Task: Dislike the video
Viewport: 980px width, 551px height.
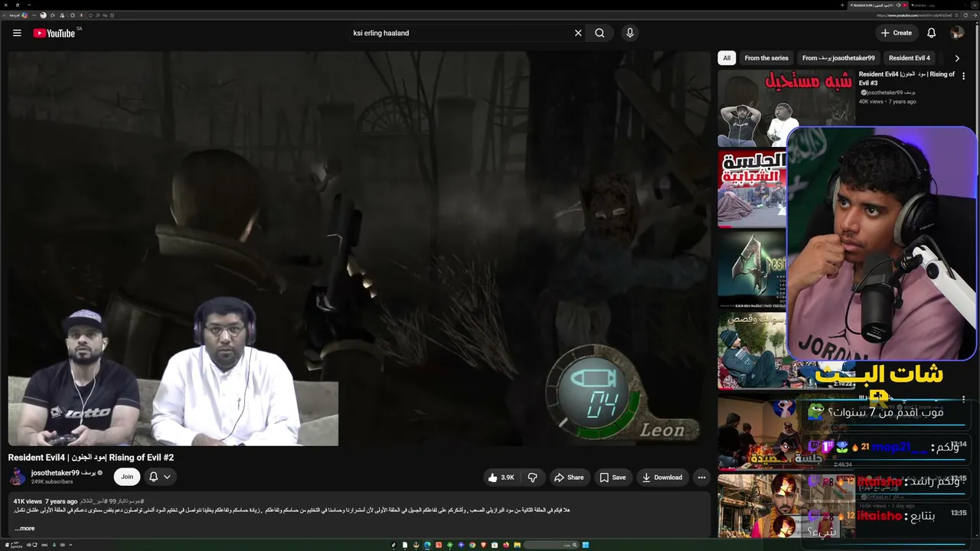Action: pos(533,478)
